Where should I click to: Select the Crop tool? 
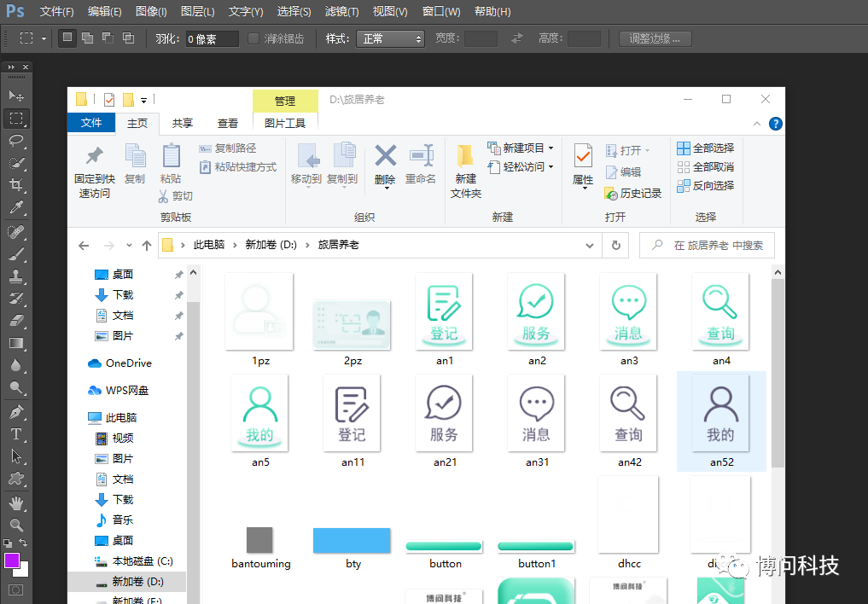click(16, 185)
